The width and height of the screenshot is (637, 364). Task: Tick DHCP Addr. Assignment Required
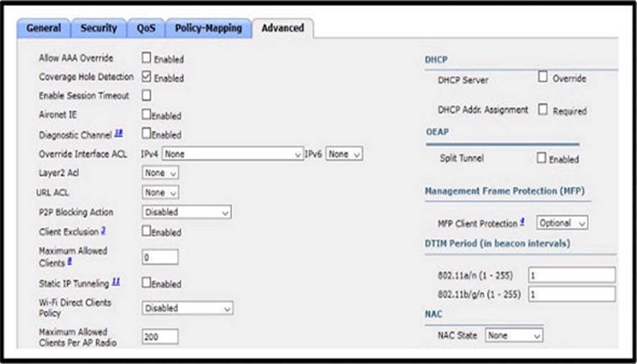543,110
